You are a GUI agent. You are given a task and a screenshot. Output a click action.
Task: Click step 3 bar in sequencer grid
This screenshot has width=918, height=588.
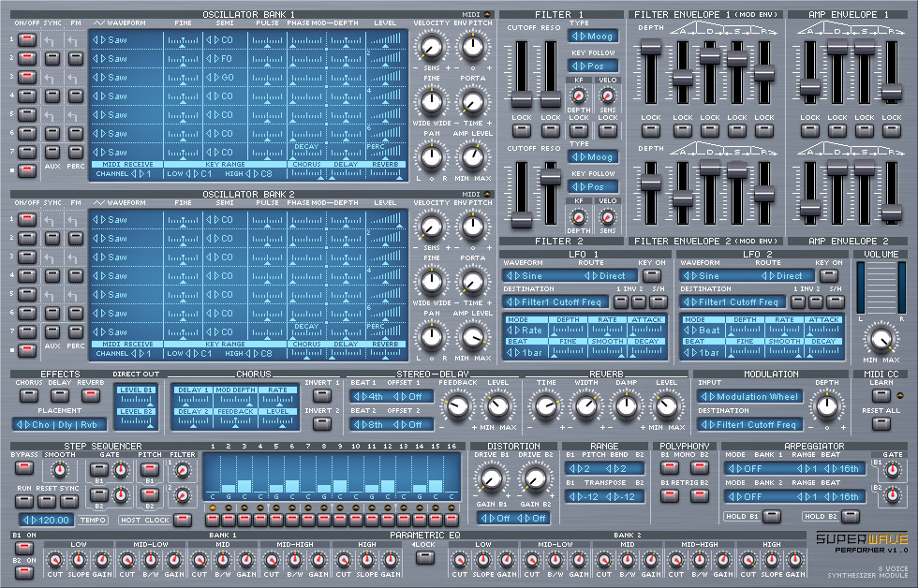point(244,486)
